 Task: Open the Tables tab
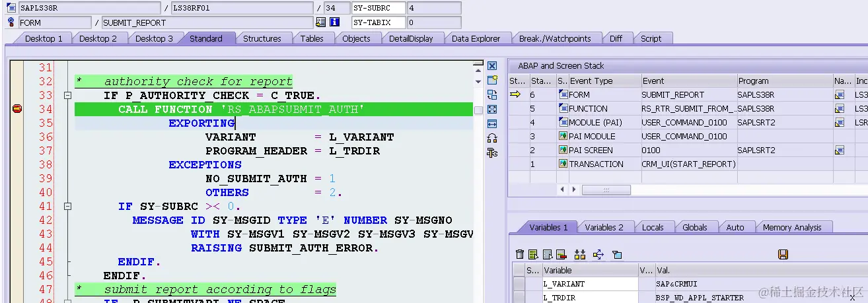[312, 38]
